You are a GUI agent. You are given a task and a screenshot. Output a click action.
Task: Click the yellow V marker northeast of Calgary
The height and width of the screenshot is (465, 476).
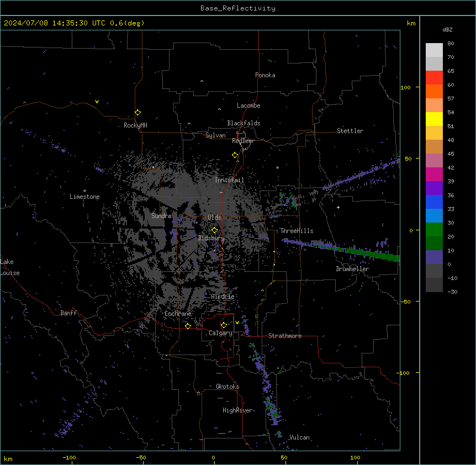237,323
